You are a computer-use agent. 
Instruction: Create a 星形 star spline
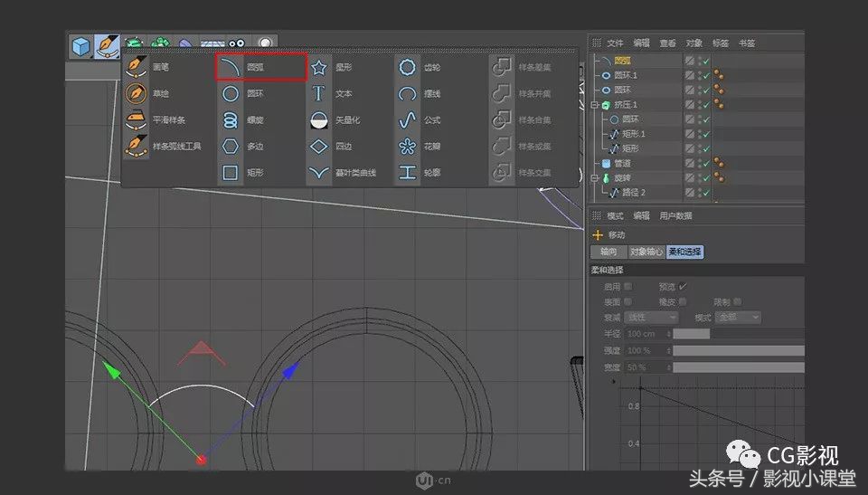[331, 67]
